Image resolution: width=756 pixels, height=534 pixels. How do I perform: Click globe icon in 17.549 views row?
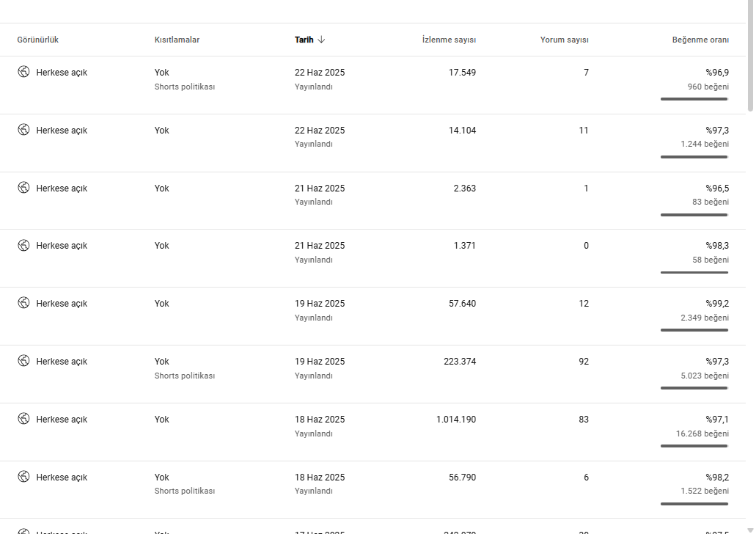(x=23, y=71)
